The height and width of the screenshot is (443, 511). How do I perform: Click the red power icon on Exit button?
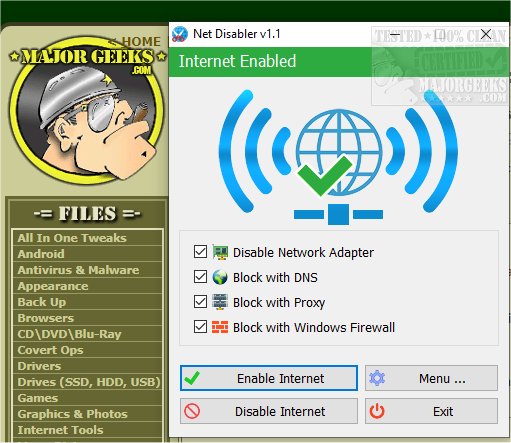pyautogui.click(x=377, y=411)
